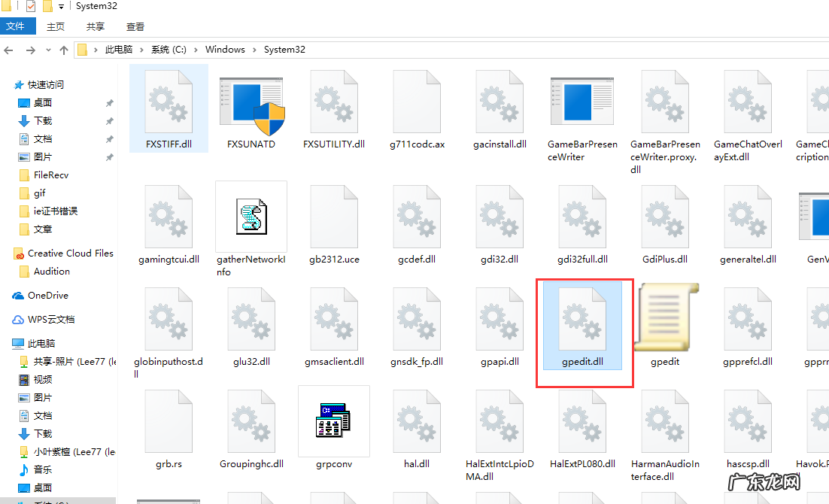Open the recent locations dropdown beside forward button
Viewport: 829px width, 504px height.
[x=47, y=49]
